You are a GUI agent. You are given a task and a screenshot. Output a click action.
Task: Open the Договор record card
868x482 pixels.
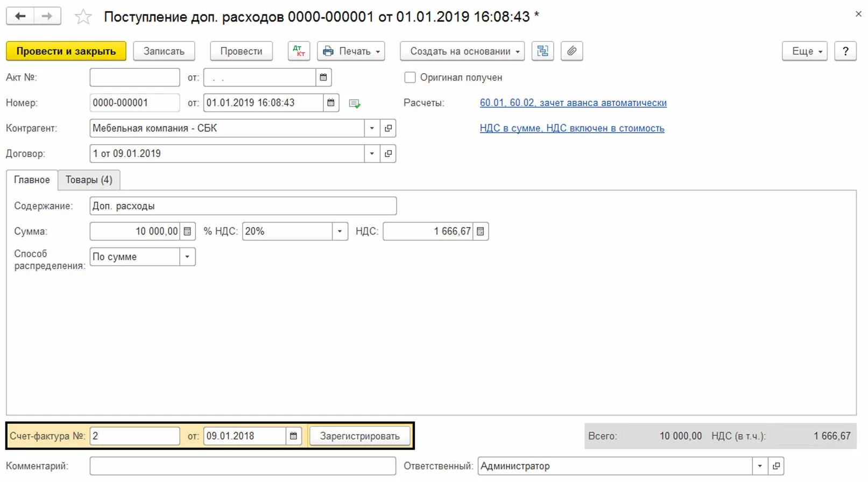point(388,153)
